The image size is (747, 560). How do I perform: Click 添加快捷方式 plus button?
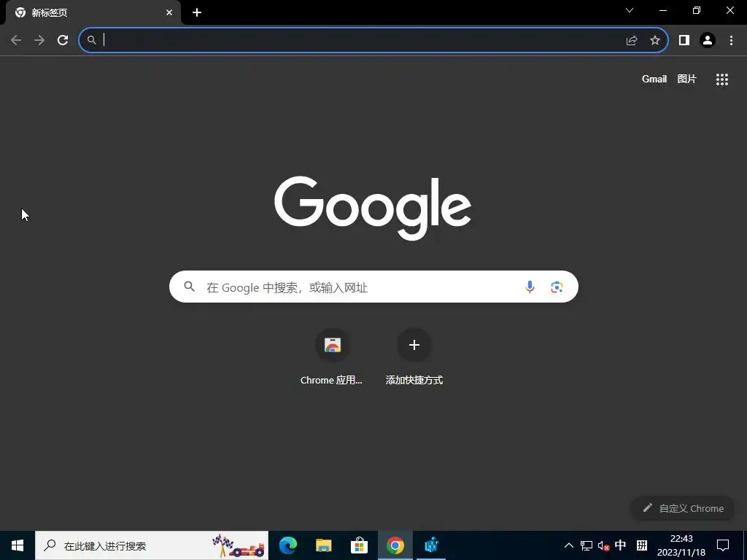[414, 345]
